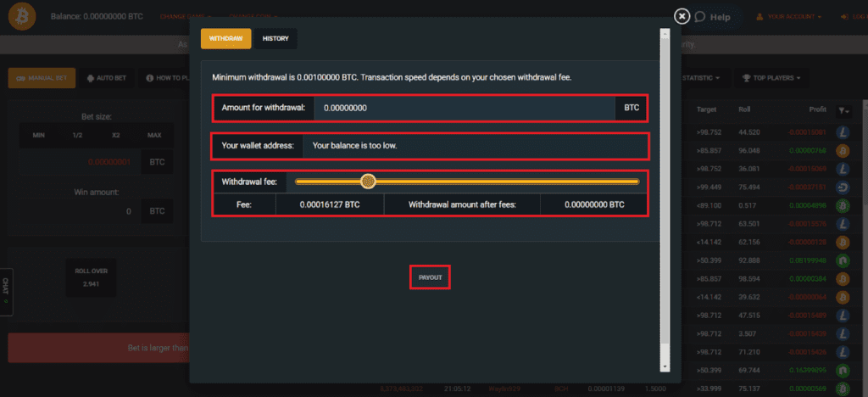Click the Win amount field
868x397 pixels.
(81, 211)
